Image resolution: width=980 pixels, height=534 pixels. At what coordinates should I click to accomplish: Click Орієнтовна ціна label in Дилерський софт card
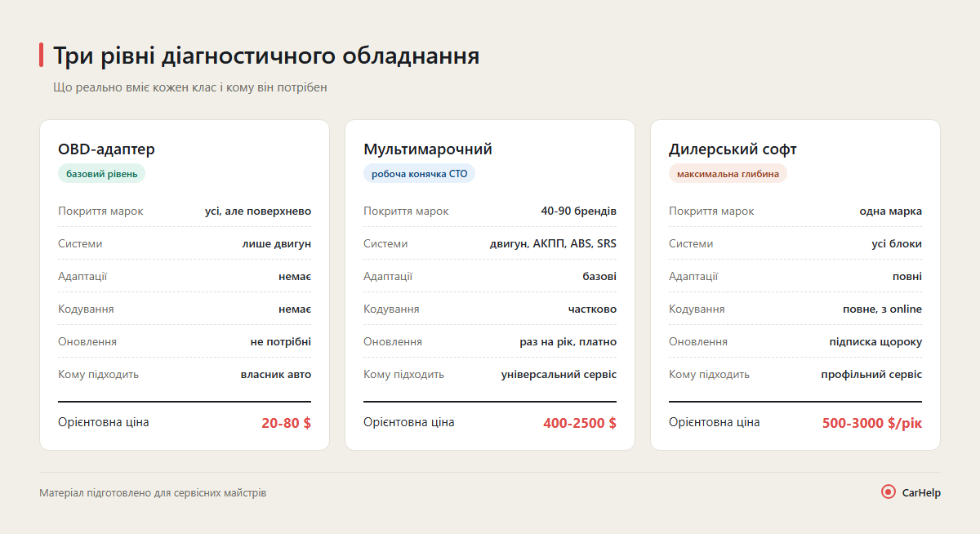[715, 422]
